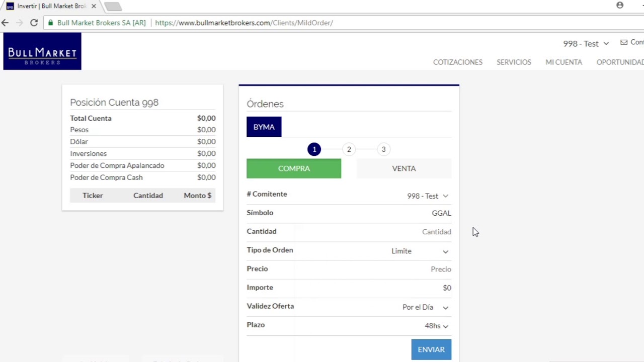Open Validez Oferta Por el Día dropdown
Image resolution: width=644 pixels, height=362 pixels.
point(425,307)
